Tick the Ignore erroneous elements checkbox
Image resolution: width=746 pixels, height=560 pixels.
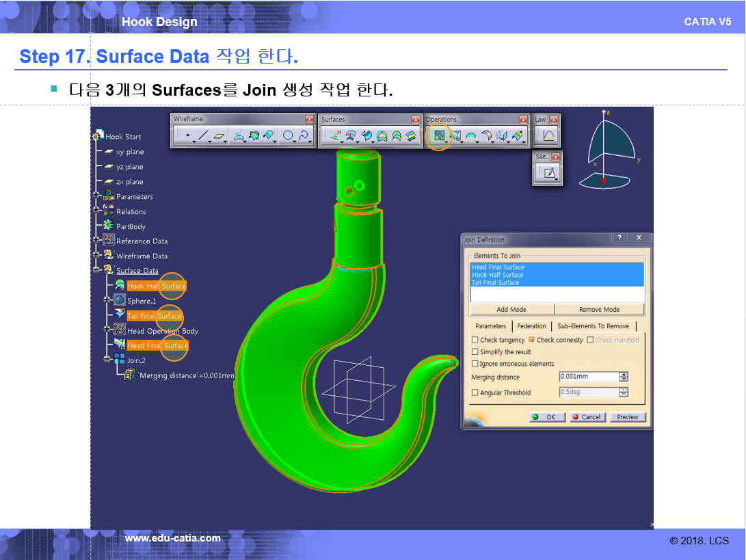(475, 364)
